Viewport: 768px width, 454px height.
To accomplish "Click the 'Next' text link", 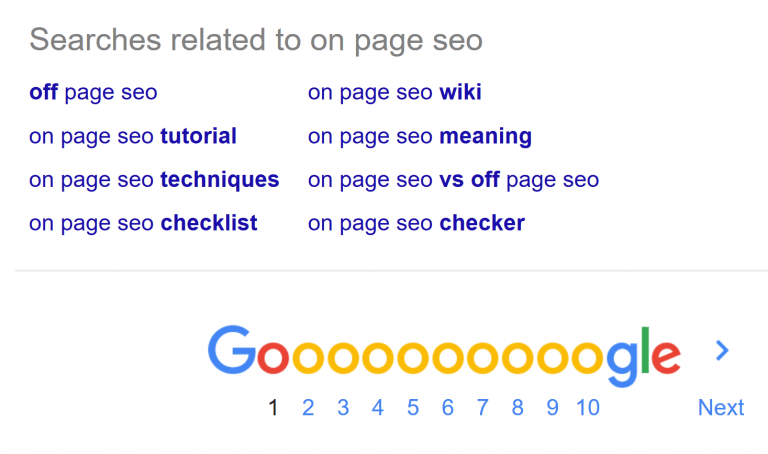I will [x=721, y=407].
